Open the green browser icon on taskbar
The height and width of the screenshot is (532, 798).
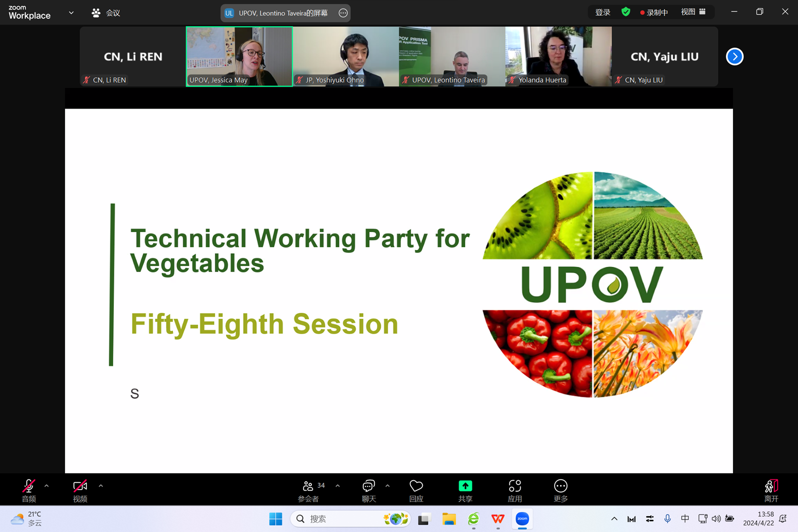tap(473, 519)
